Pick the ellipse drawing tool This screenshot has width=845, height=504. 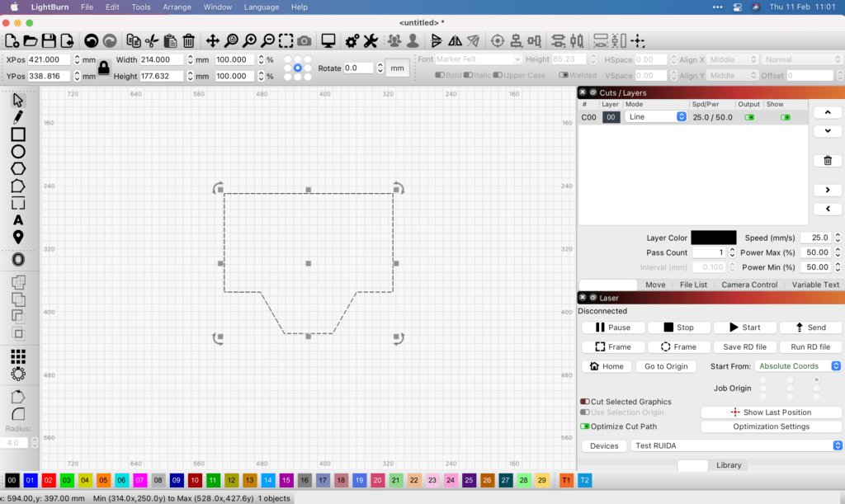coord(18,152)
